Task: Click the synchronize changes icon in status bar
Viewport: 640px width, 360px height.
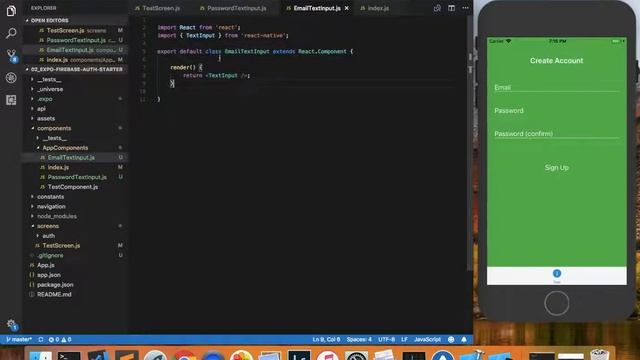Action: coord(41,340)
